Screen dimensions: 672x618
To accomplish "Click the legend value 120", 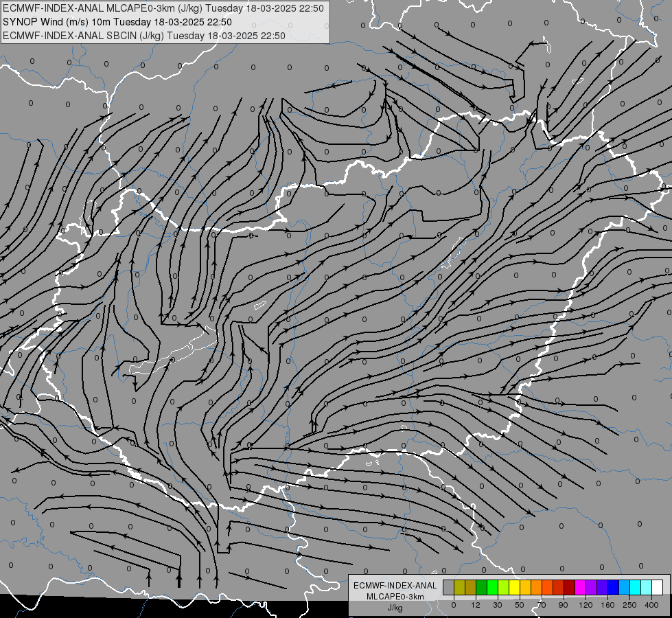I will pos(586,605).
